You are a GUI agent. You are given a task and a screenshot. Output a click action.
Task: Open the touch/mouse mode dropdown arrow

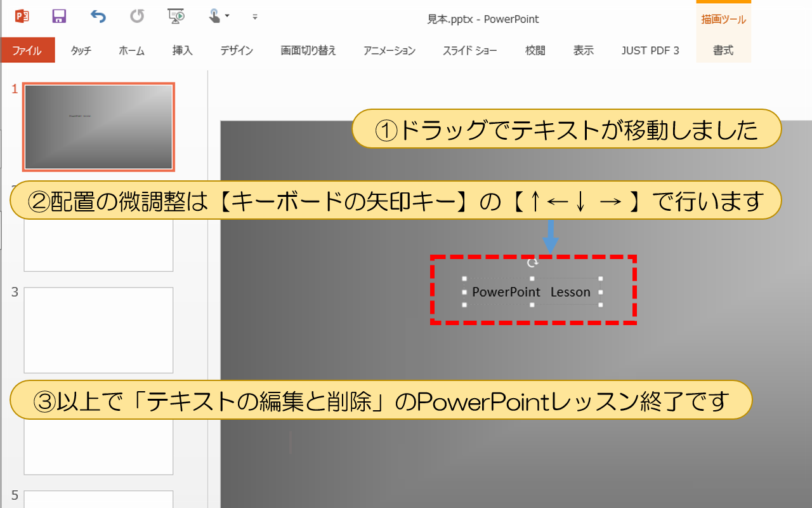[227, 17]
